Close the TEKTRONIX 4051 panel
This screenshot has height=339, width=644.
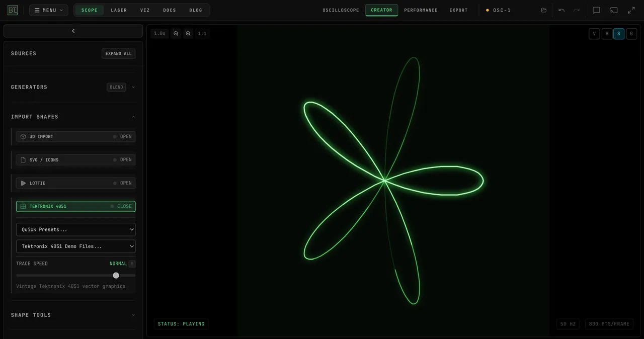(x=76, y=206)
